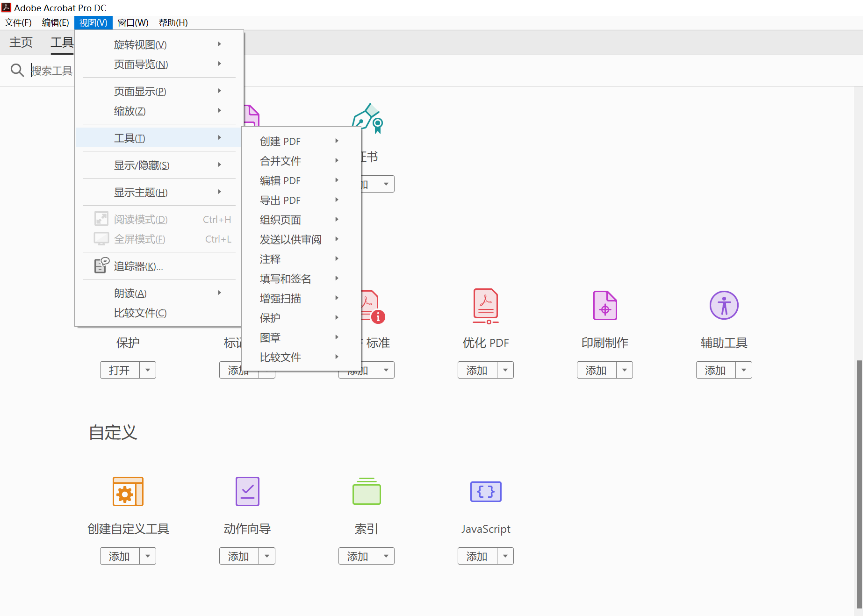
Task: Open Compare Files (比较文件) tools submenu
Action: [x=301, y=357]
